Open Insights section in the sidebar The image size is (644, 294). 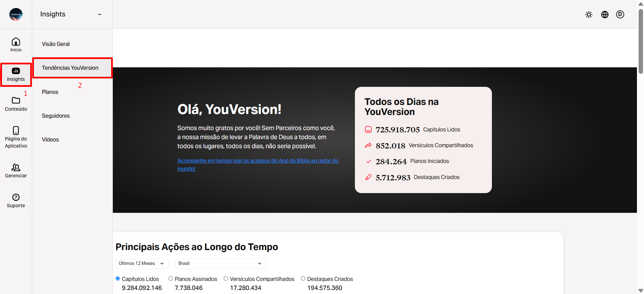coord(16,74)
